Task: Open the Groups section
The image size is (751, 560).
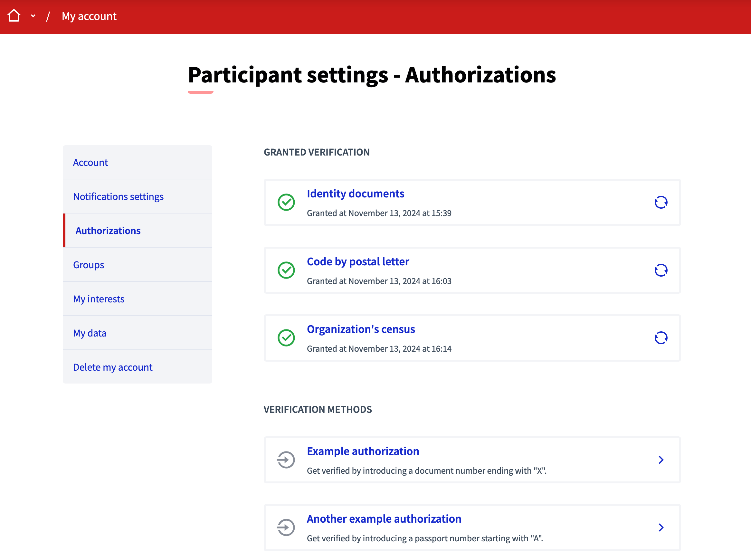Action: (x=88, y=265)
